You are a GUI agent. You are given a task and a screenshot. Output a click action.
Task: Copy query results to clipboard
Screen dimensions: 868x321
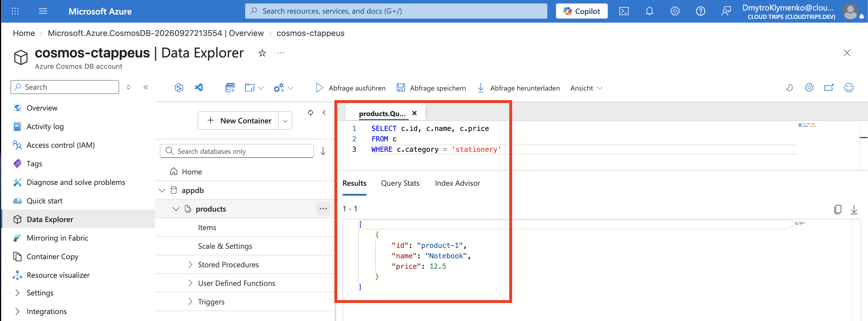coord(838,210)
